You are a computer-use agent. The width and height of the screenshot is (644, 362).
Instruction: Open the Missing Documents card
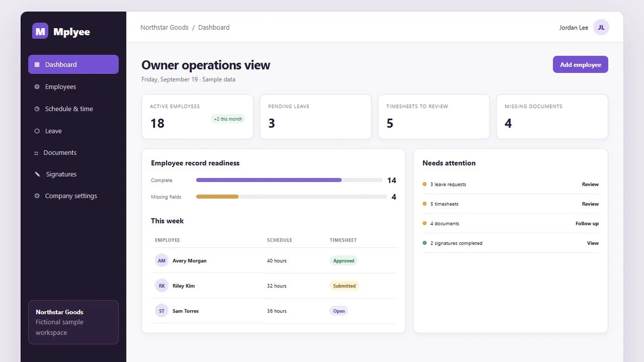click(552, 117)
